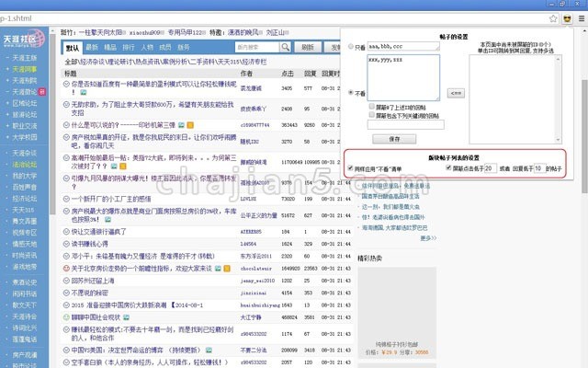This screenshot has height=368, width=588.
Task: Open the 理论研讨 category link
Action: (x=119, y=62)
